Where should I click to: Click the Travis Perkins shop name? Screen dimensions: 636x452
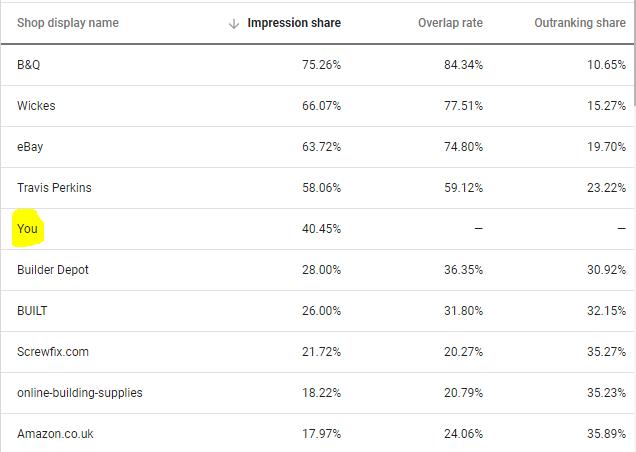[54, 188]
